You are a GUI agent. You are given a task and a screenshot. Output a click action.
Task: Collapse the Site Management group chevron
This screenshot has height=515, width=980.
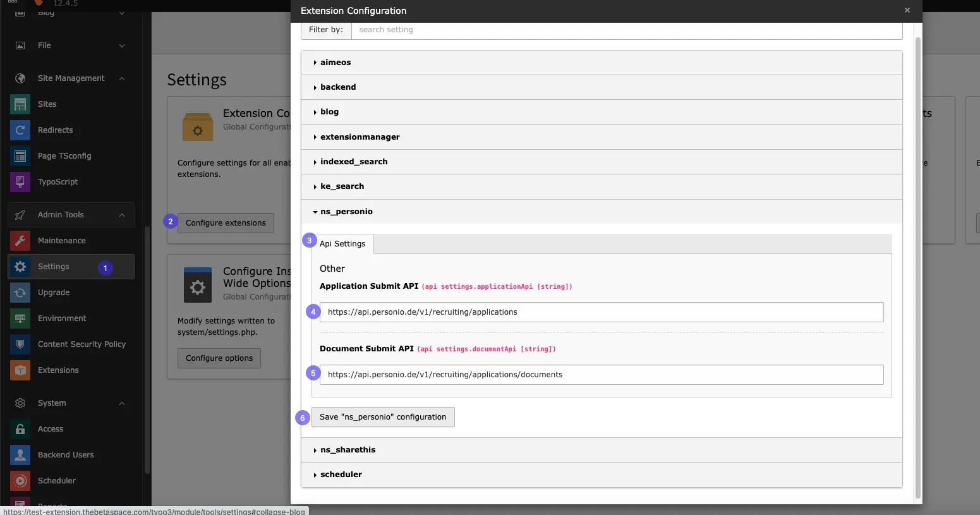[122, 78]
